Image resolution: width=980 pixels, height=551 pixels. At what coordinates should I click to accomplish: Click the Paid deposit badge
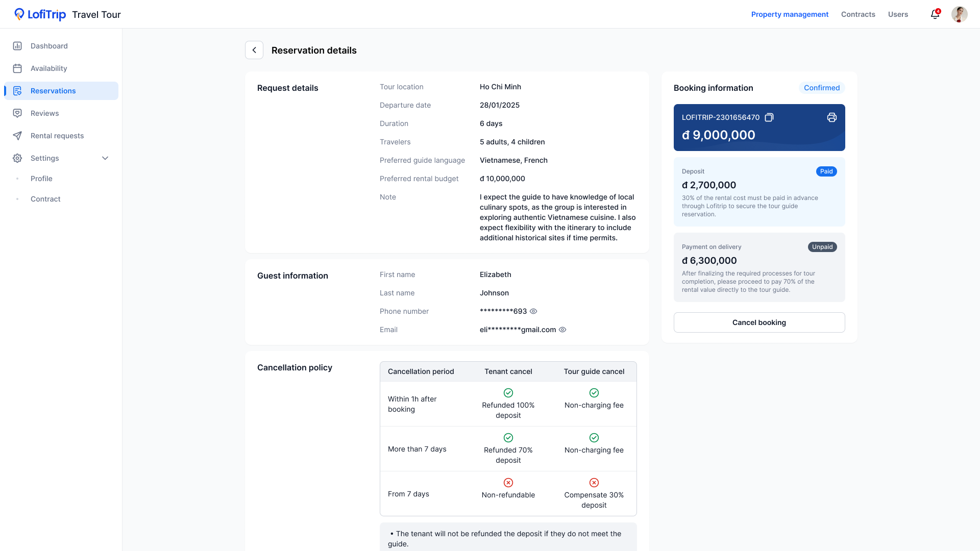pos(826,171)
